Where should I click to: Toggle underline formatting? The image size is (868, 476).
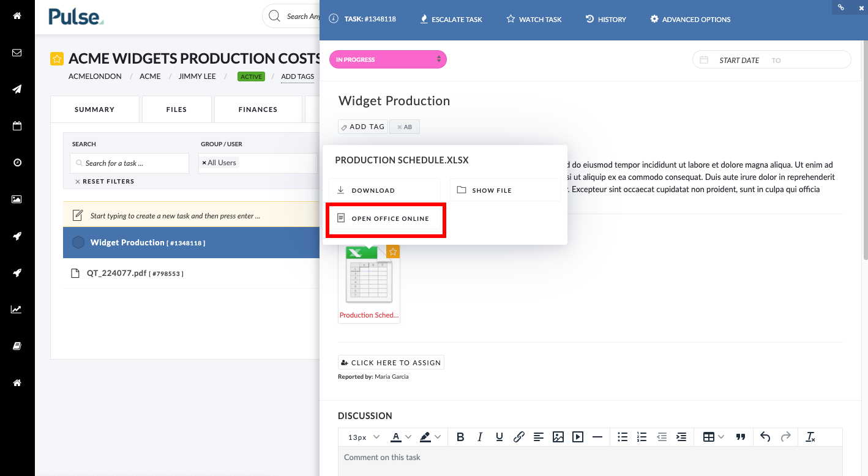(x=499, y=437)
